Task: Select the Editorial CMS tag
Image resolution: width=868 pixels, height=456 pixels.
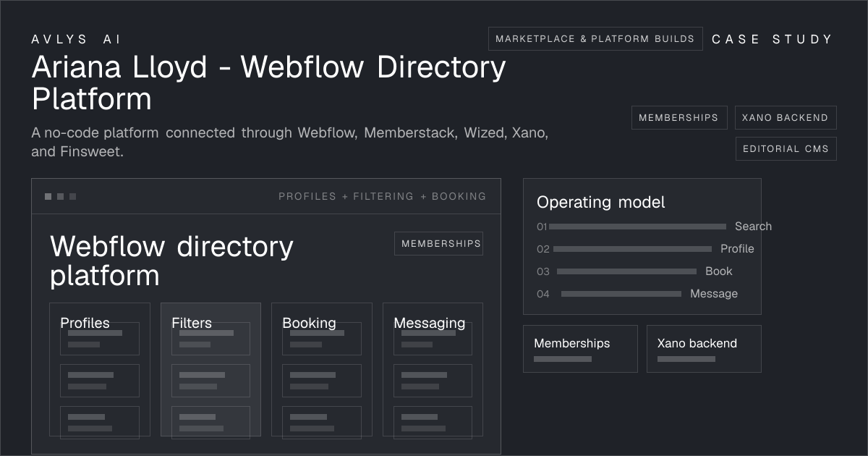Action: (786, 148)
